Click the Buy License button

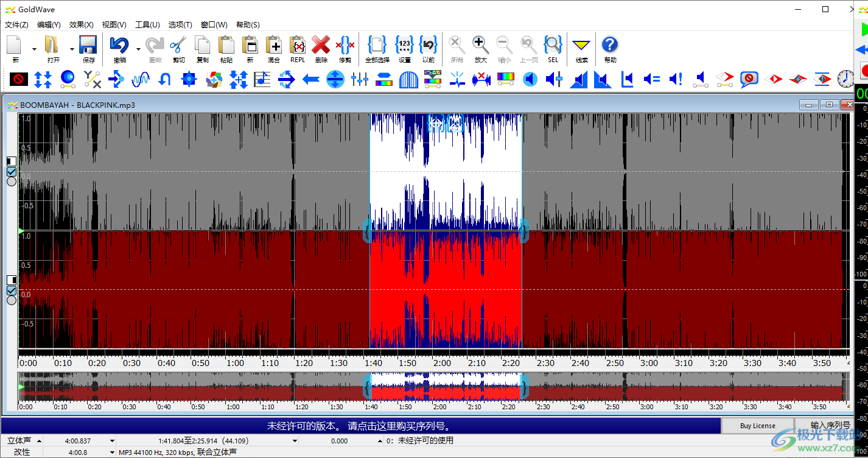click(758, 426)
